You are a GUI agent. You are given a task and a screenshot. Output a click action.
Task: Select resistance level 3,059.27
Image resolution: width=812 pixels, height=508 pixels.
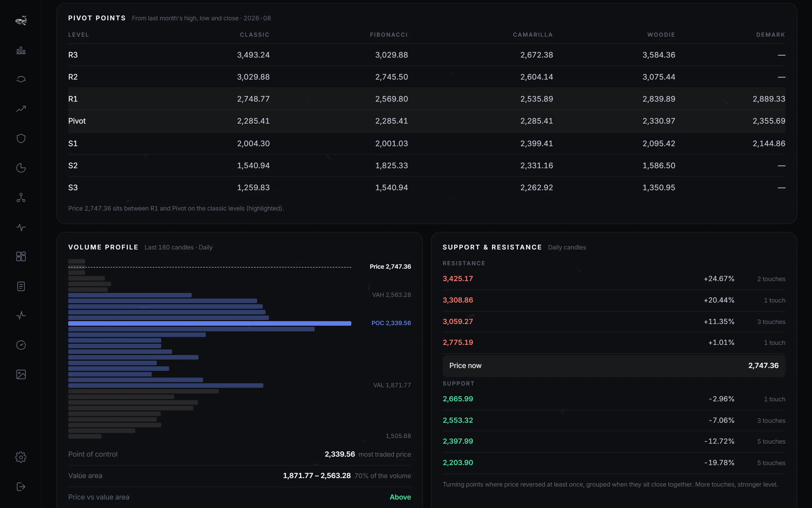click(x=458, y=321)
